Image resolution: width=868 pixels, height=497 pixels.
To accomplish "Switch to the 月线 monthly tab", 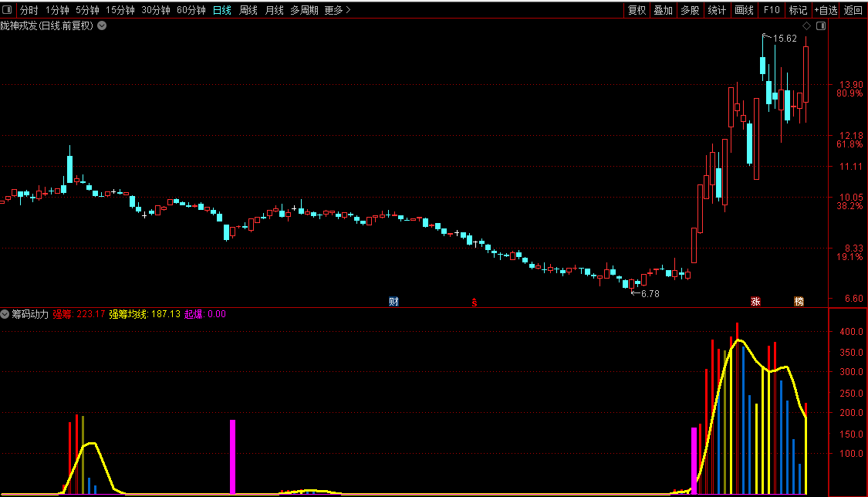I will click(274, 10).
